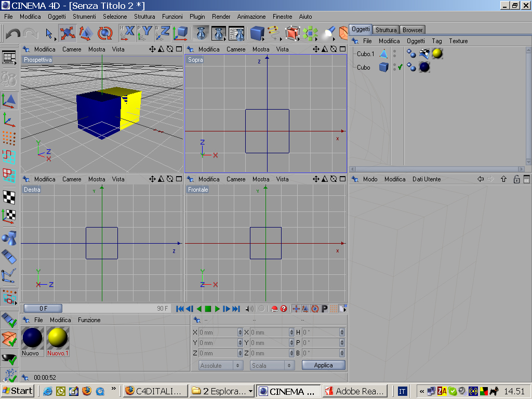Click the Applica button
The width and height of the screenshot is (532, 399).
point(323,365)
